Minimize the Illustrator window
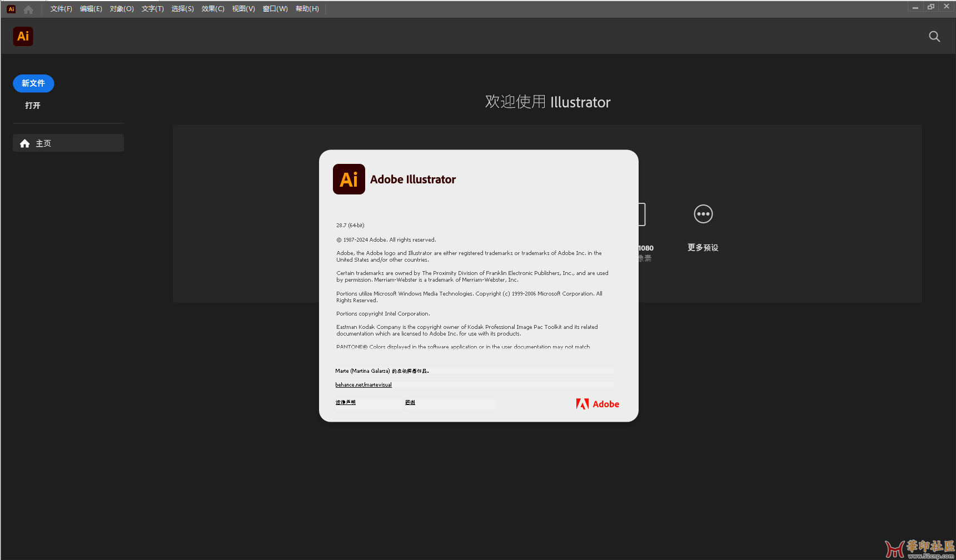956x560 pixels. (x=915, y=7)
